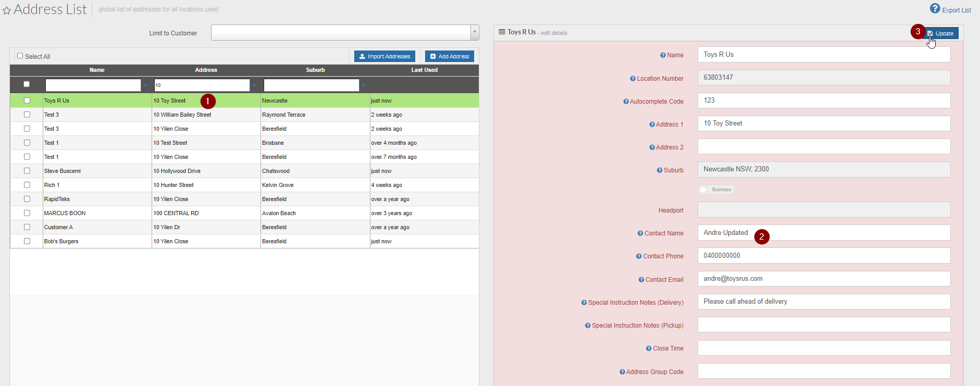980x386 pixels.
Task: Tick the checkbox for MARCUS BOON row
Action: [27, 213]
